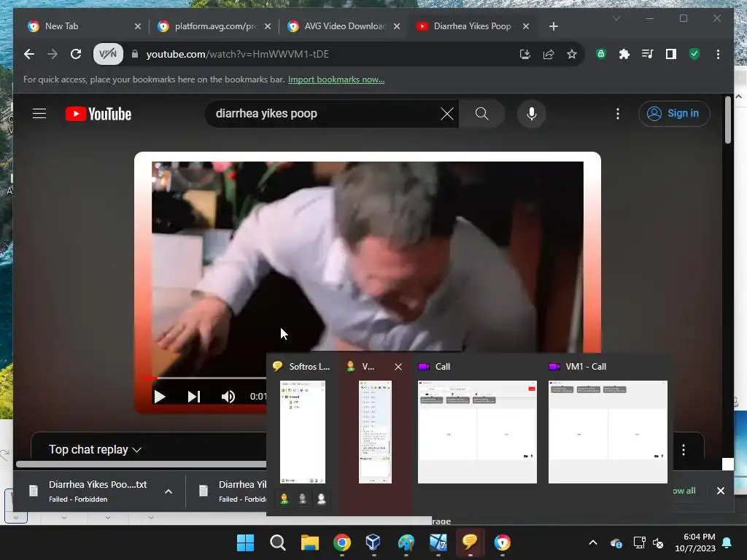Image resolution: width=747 pixels, height=560 pixels.
Task: Click the YouTube search magnifier button
Action: tap(481, 114)
